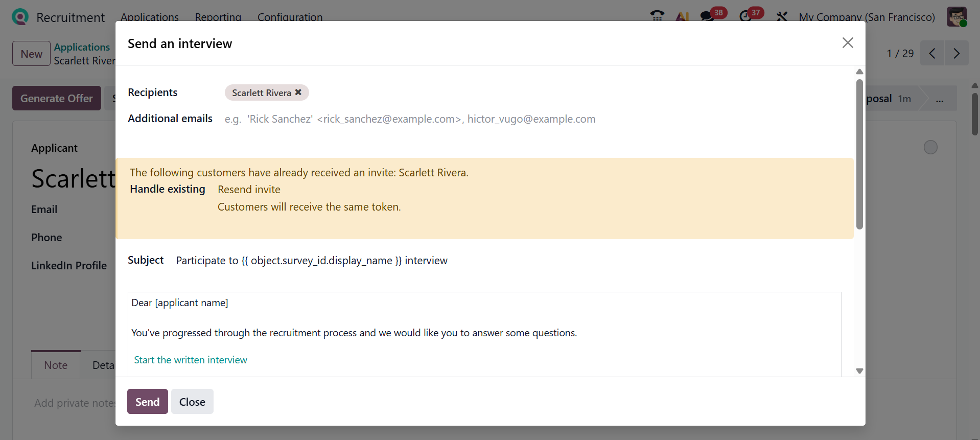Open the clock activities icon
Image resolution: width=980 pixels, height=440 pixels.
745,16
